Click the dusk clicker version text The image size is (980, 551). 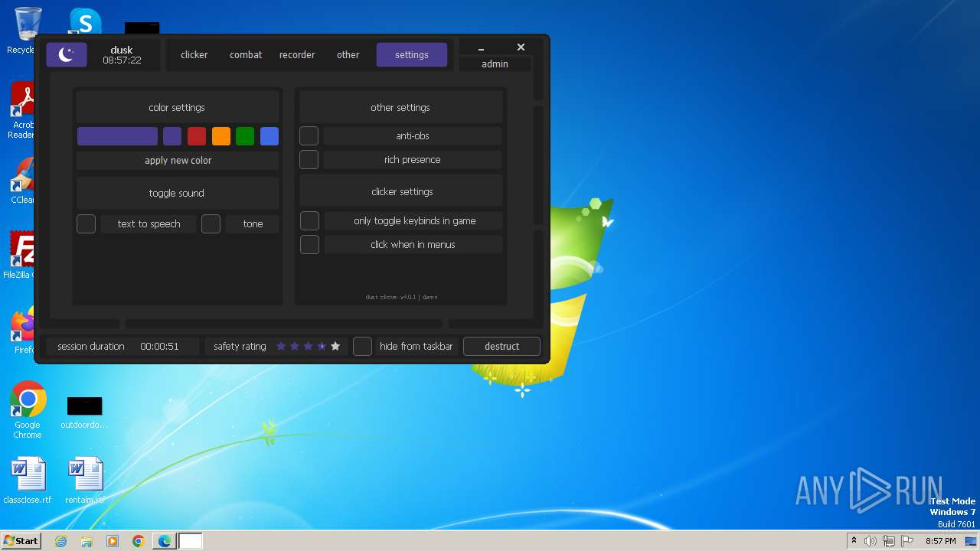[401, 297]
